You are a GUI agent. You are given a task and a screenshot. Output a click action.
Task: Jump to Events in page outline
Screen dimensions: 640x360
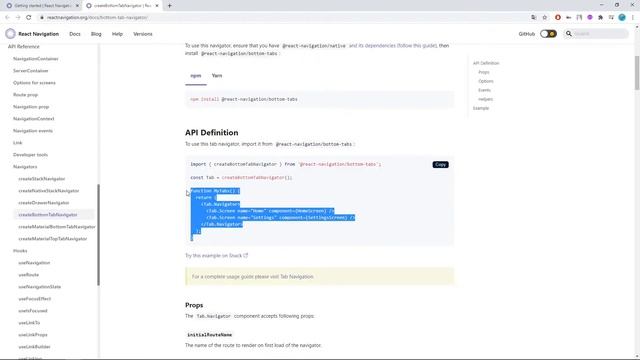pyautogui.click(x=484, y=90)
